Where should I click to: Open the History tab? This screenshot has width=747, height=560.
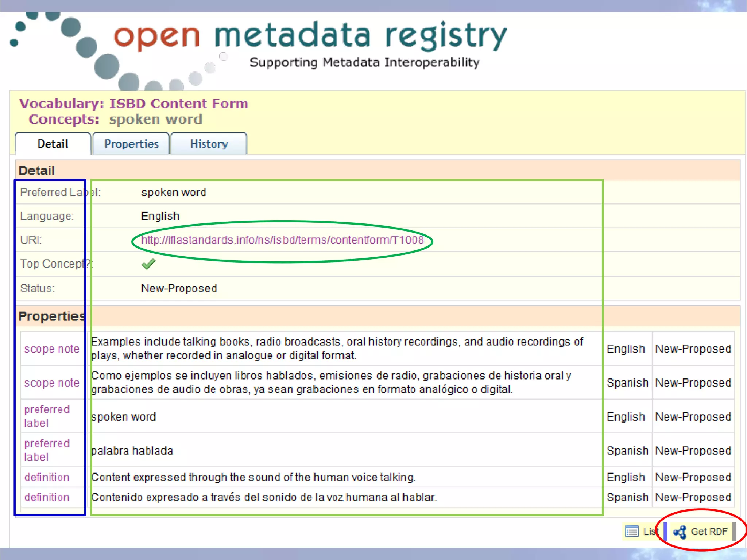pos(209,144)
